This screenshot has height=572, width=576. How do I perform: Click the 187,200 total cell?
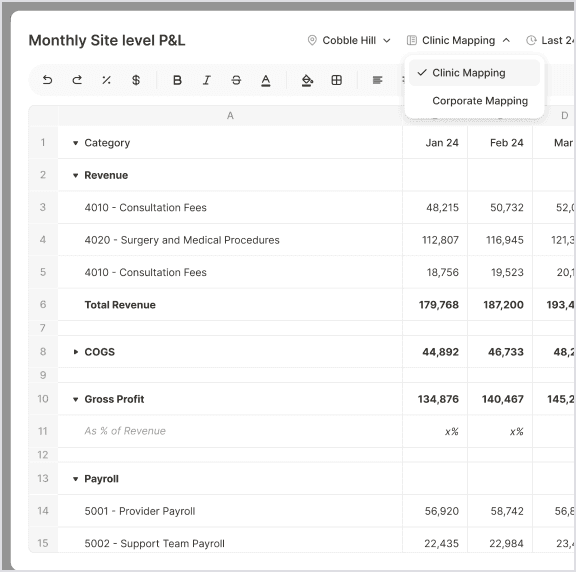click(x=500, y=305)
